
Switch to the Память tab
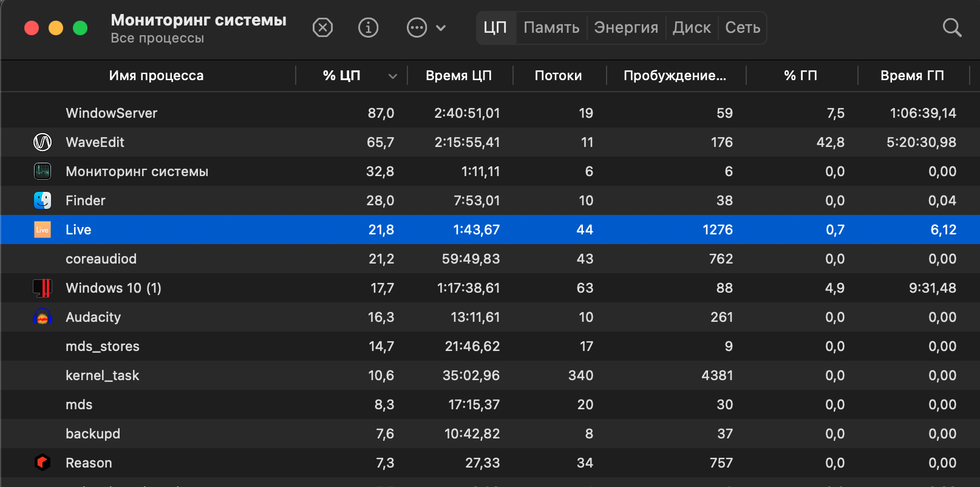click(x=551, y=27)
